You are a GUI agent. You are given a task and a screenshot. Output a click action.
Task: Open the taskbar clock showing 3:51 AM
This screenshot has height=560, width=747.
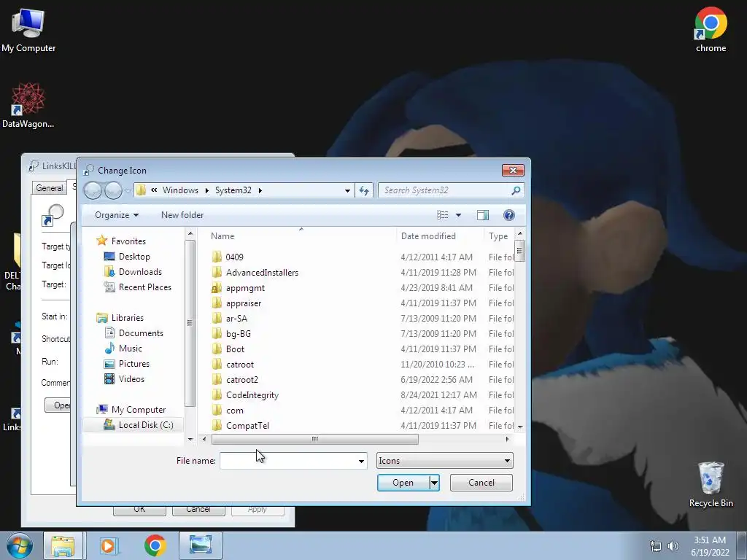coord(710,546)
